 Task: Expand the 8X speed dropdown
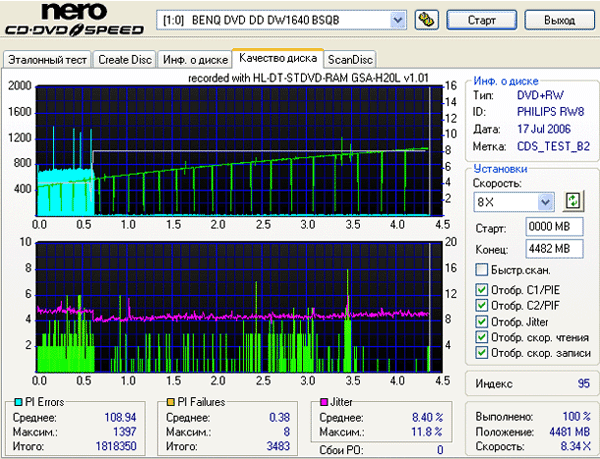point(544,203)
